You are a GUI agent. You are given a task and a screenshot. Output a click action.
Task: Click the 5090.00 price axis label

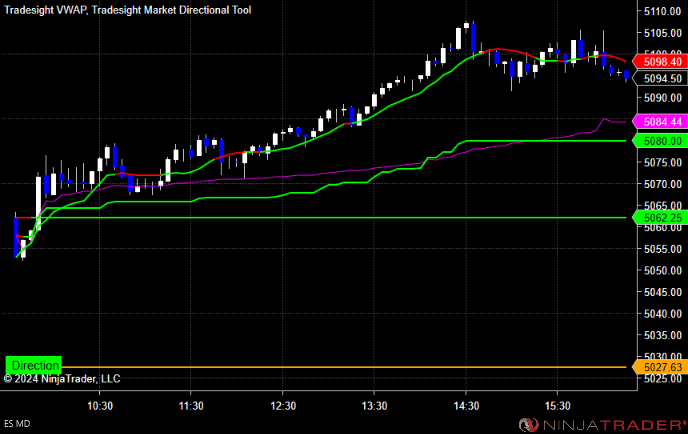click(663, 98)
